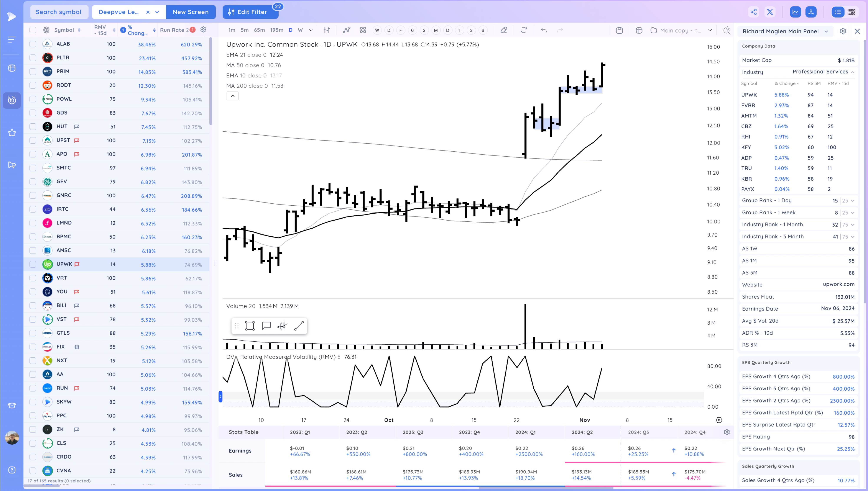Collapse the chart indicator legend chevron
Screen dimensions: 868x491
click(232, 96)
